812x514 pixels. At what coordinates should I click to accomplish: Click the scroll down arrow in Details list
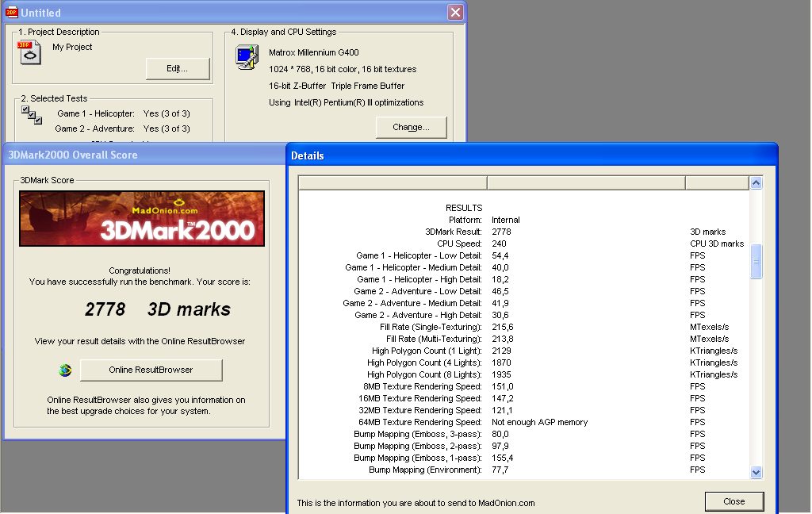(756, 472)
